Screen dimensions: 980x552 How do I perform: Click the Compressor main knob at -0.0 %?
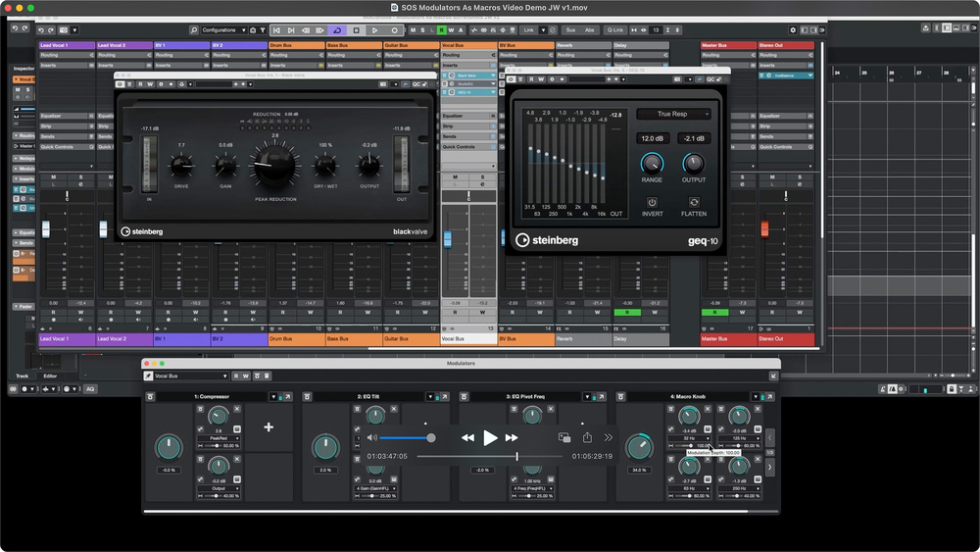coord(169,447)
